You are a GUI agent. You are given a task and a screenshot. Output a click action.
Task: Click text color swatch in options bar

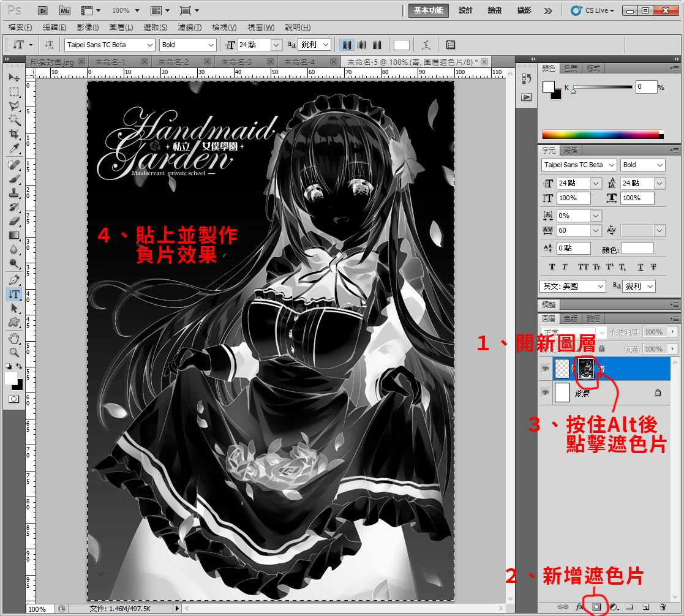(401, 45)
